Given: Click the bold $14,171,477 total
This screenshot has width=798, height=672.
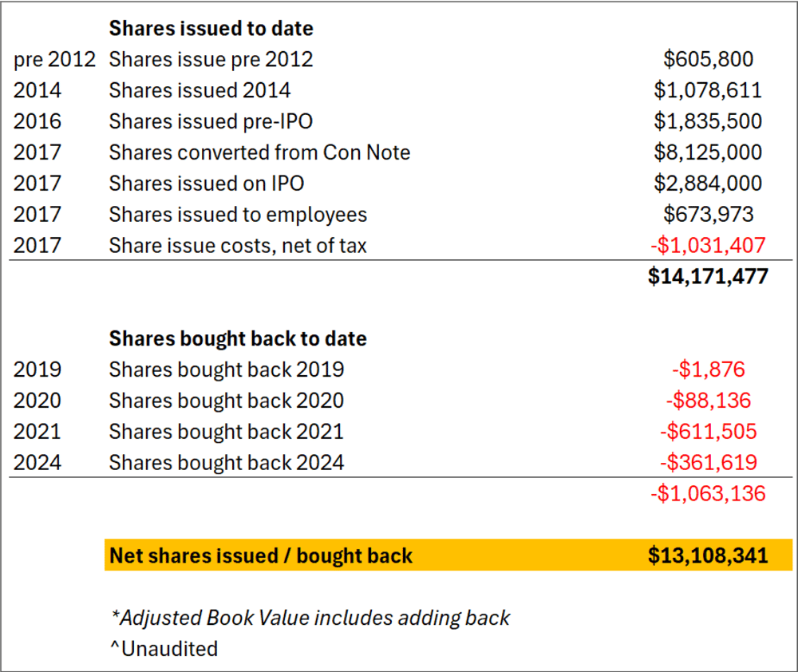Looking at the screenshot, I should click(708, 276).
